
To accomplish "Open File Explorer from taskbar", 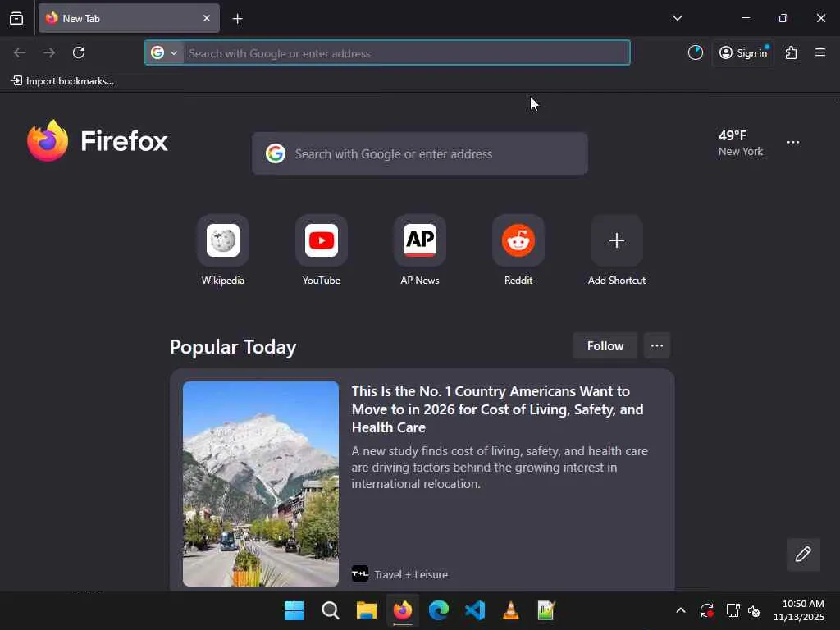I will [367, 610].
